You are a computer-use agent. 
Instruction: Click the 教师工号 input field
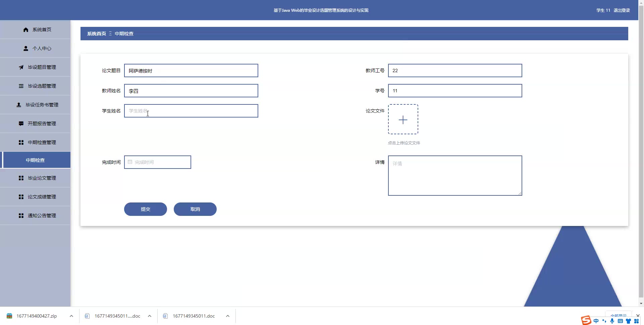[455, 71]
